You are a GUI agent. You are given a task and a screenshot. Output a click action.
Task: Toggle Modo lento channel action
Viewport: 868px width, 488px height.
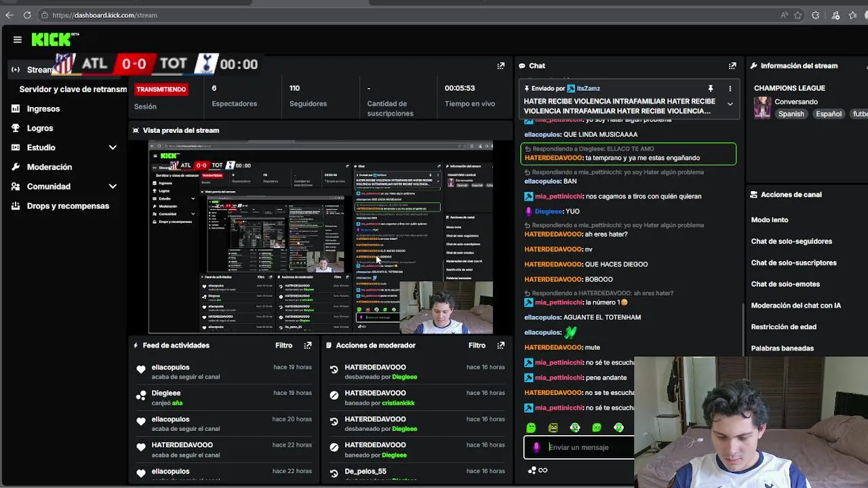coord(770,220)
